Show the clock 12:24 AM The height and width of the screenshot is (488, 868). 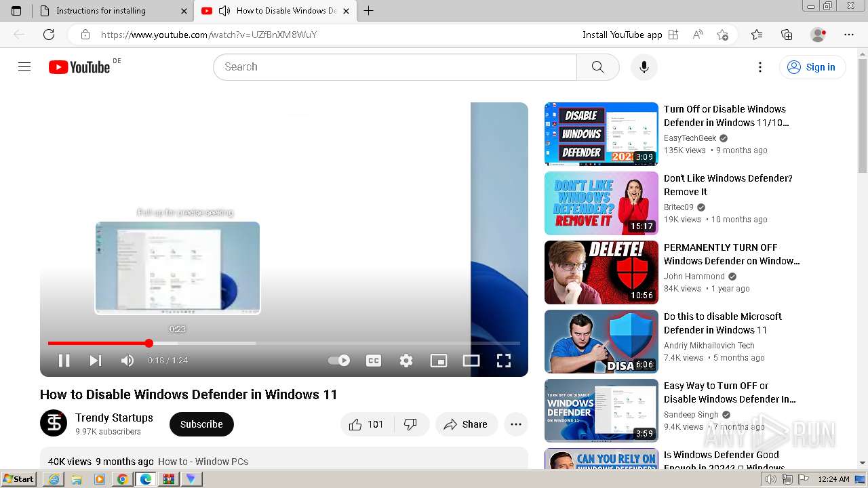[x=833, y=479]
